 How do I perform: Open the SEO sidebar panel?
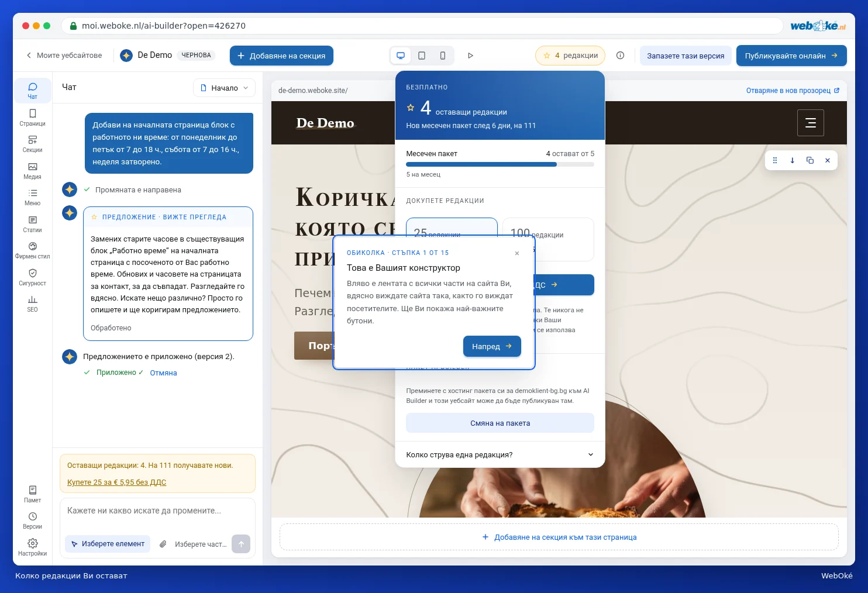click(x=32, y=304)
